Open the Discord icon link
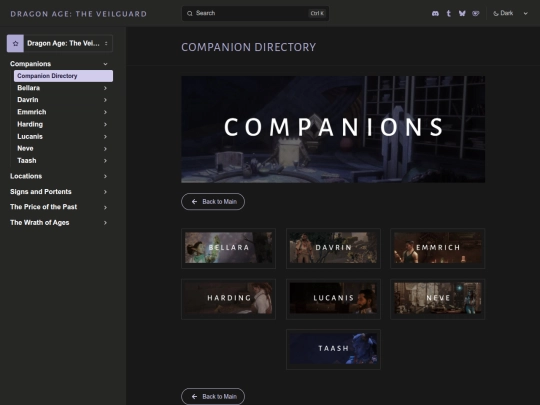Viewport: 540px width, 405px height. [x=435, y=13]
